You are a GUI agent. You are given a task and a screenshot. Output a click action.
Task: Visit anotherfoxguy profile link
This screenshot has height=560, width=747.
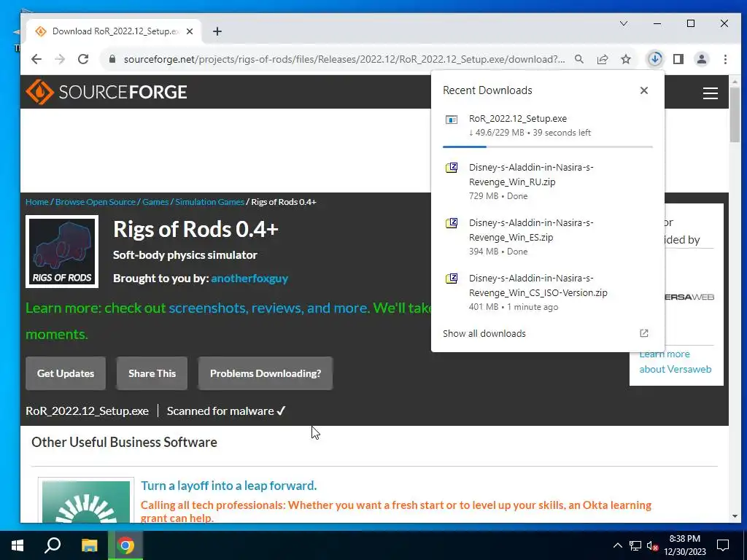click(x=249, y=278)
